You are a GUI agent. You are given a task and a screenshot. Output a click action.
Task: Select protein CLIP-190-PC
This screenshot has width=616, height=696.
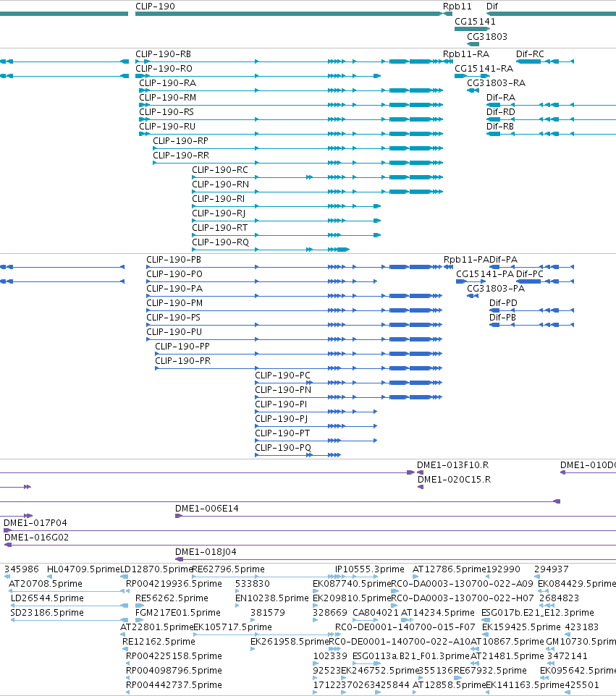coord(282,375)
